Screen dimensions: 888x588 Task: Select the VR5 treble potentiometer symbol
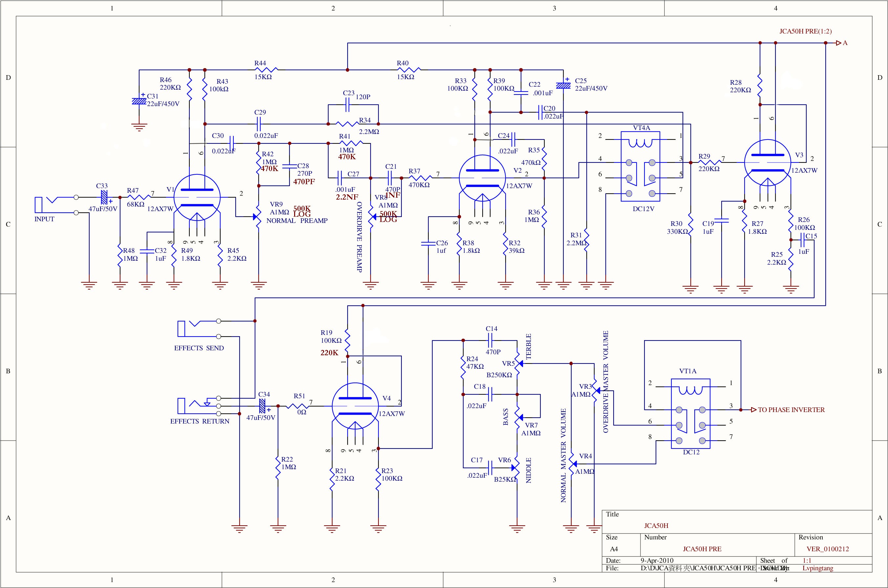pos(518,363)
